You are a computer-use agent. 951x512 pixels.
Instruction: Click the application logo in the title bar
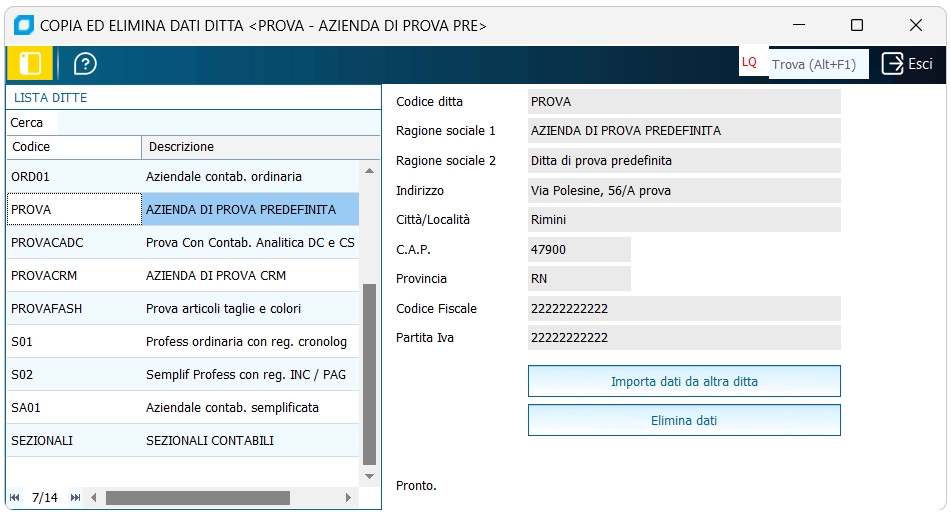coord(24,25)
